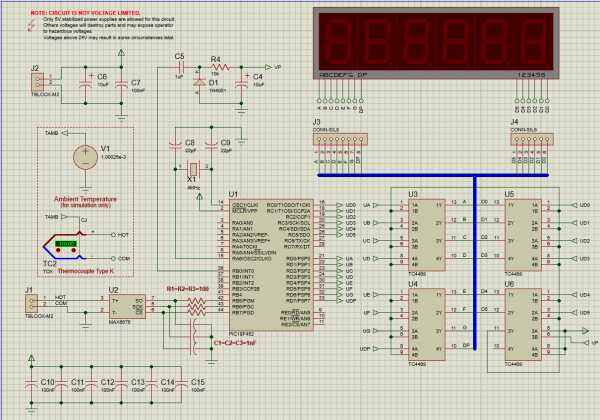Select the U4 driver IC
The height and width of the screenshot is (420, 600).
point(427,324)
